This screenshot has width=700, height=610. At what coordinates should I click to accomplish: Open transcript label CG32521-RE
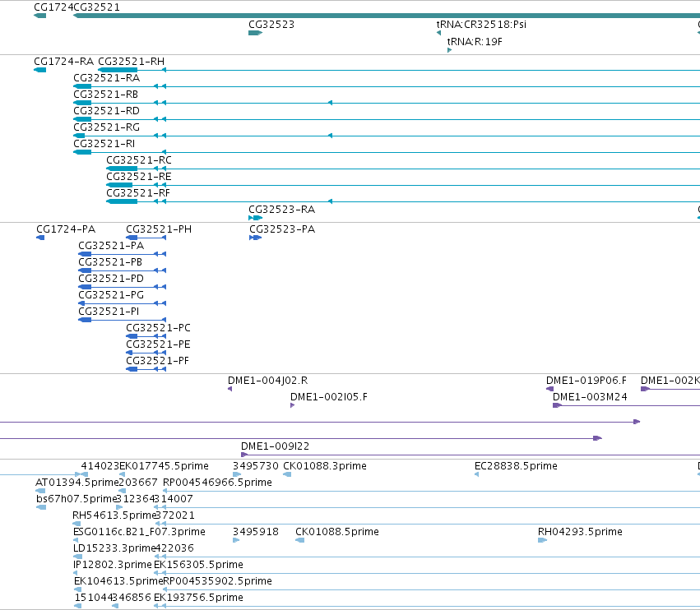(x=139, y=177)
